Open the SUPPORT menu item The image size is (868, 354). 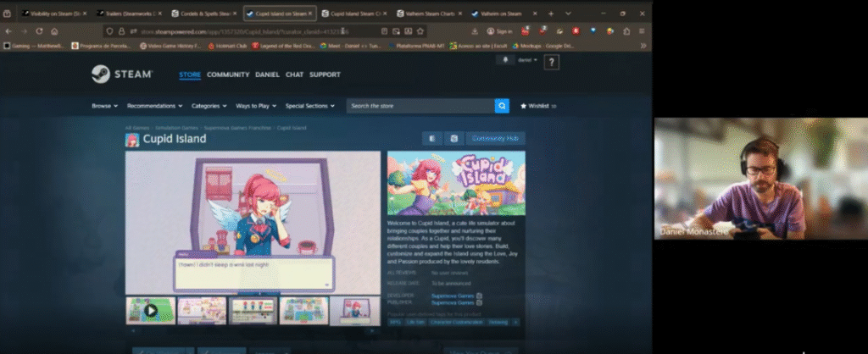[x=325, y=75]
